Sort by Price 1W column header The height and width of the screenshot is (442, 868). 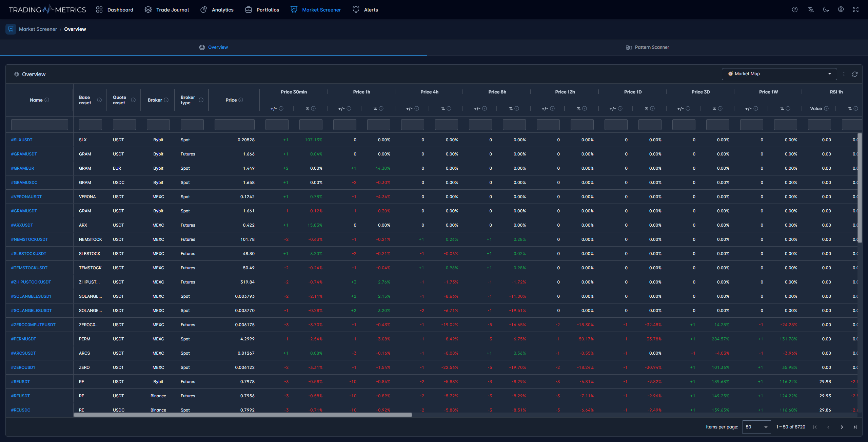coord(768,92)
